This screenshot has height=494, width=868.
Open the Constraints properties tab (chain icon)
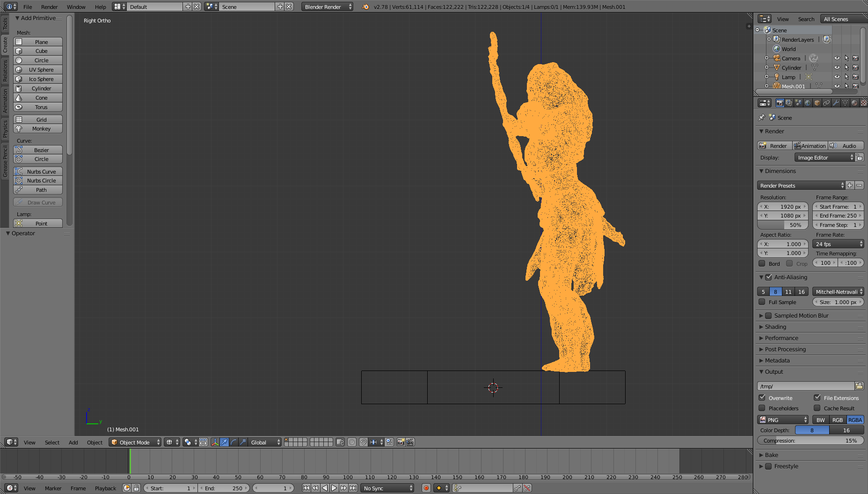[x=826, y=103]
